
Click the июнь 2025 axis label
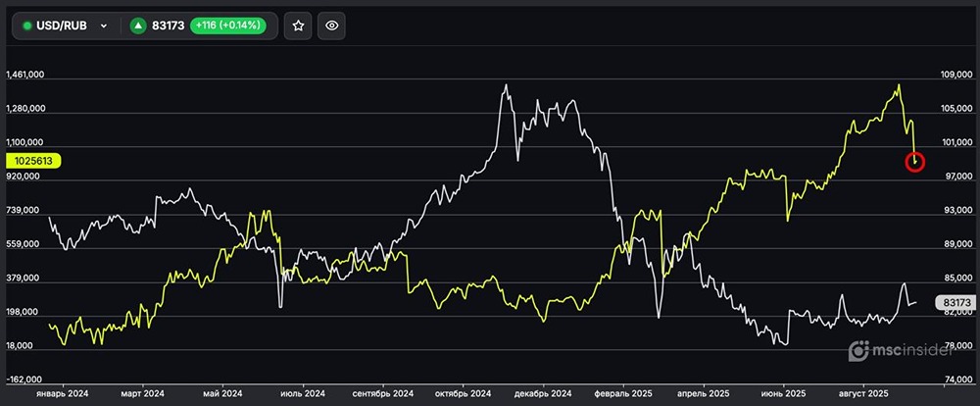tap(783, 393)
